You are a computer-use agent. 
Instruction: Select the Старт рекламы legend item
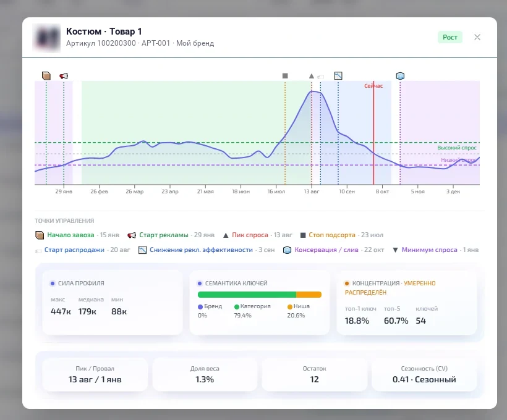tap(171, 235)
